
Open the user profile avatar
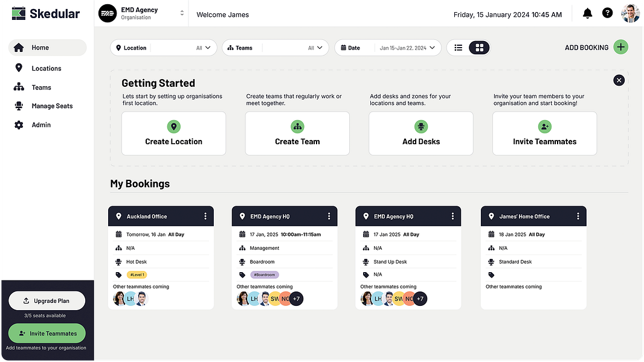coord(630,13)
